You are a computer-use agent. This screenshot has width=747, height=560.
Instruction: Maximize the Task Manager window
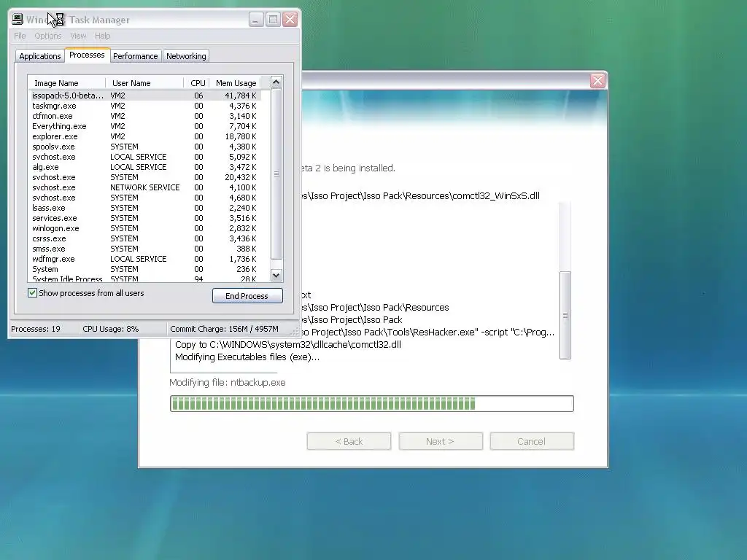point(273,20)
